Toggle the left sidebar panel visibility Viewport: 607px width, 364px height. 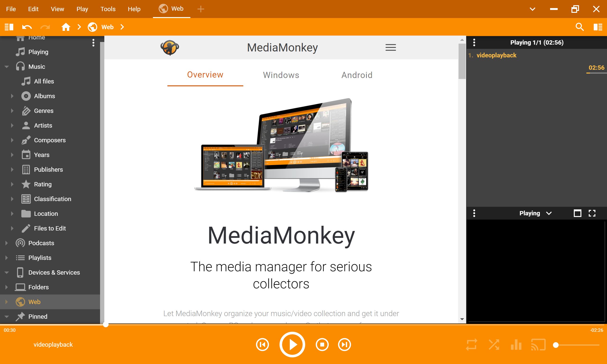(9, 27)
